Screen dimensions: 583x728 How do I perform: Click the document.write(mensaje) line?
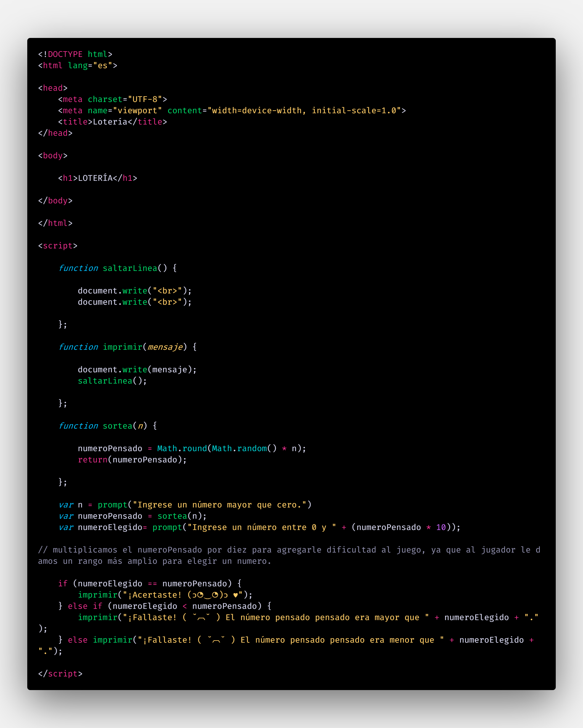137,370
